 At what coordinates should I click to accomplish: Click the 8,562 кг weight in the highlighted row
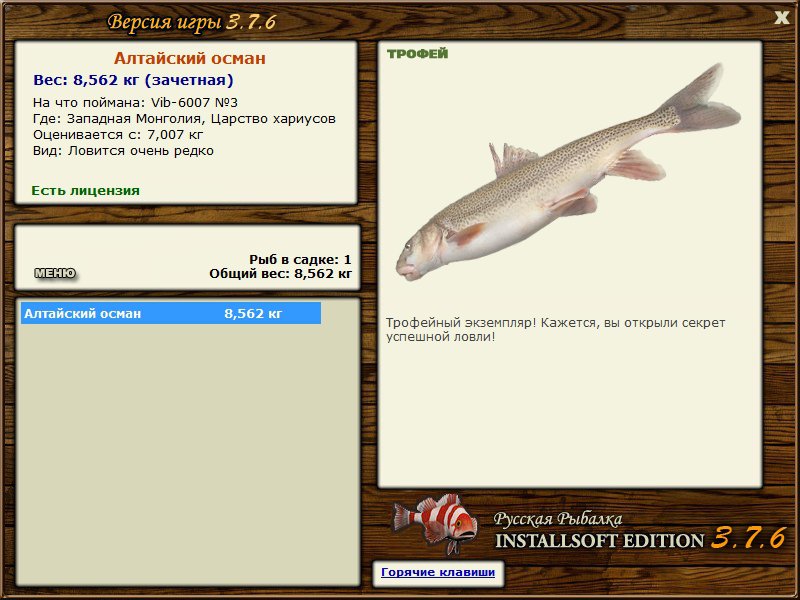tap(253, 314)
